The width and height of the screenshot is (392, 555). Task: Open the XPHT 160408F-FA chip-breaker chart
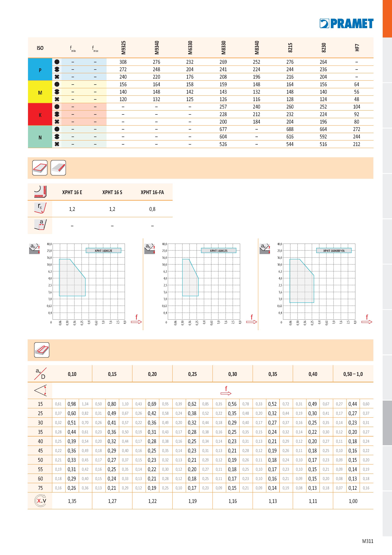coord(319,282)
